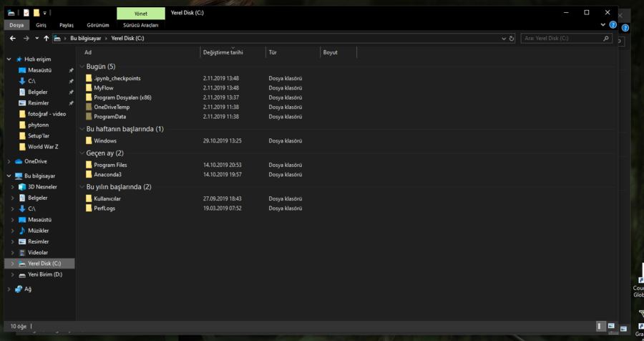
Task: Open the Help question mark icon
Action: click(x=613, y=24)
